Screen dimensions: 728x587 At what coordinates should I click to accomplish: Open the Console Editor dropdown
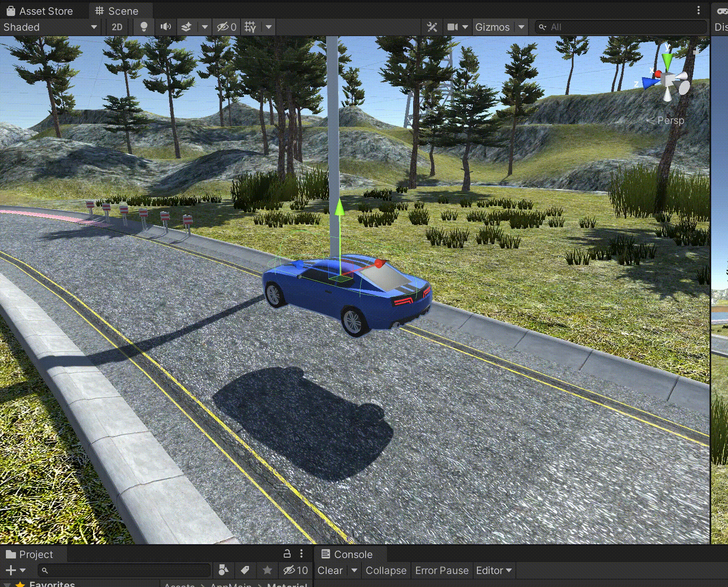pos(494,571)
